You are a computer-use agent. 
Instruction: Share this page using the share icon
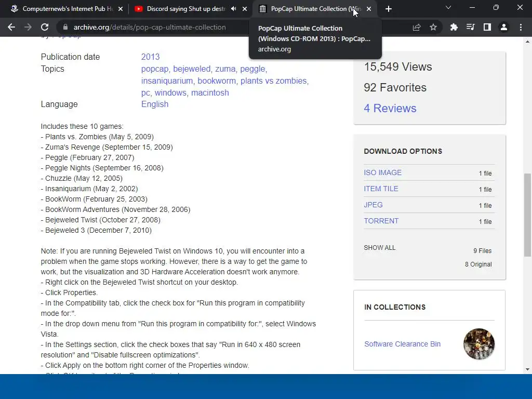pyautogui.click(x=417, y=27)
